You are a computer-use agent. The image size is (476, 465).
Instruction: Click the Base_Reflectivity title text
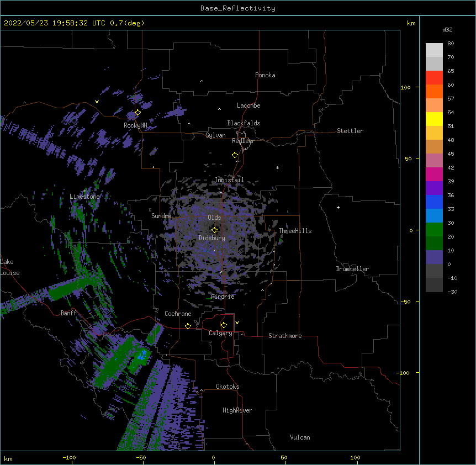(x=238, y=8)
